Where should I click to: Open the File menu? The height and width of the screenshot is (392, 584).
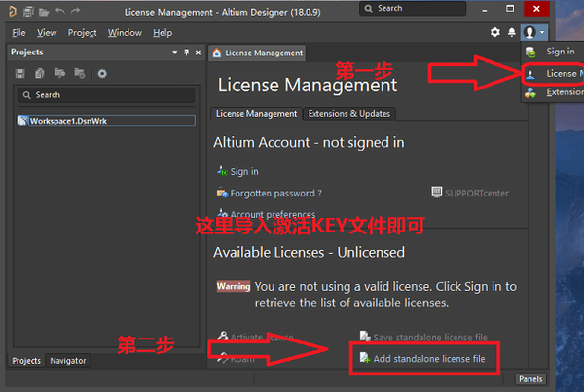tap(18, 33)
